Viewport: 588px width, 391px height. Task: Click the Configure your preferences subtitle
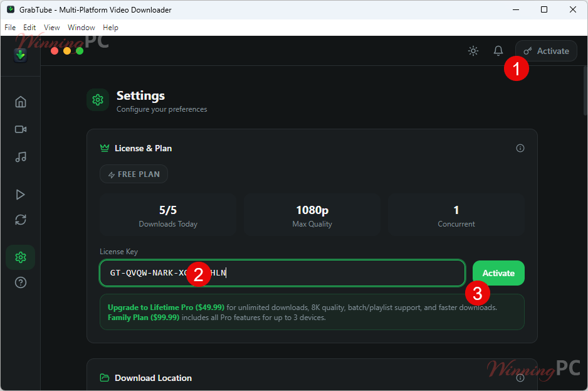(x=162, y=109)
